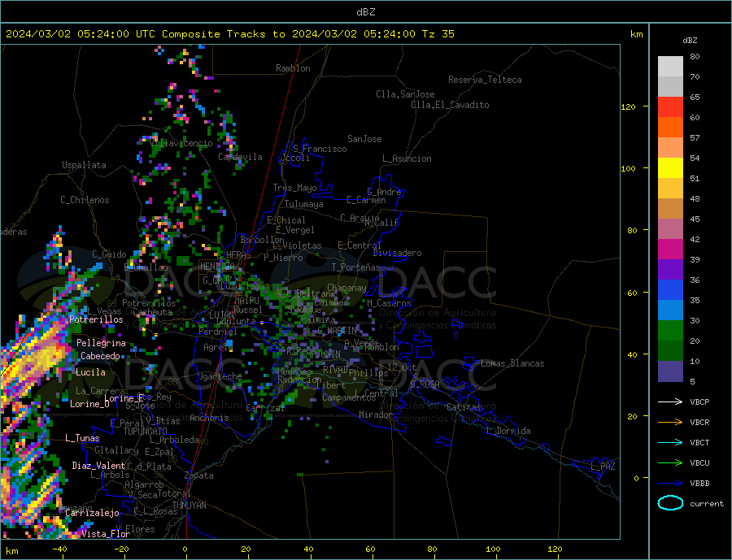This screenshot has height=560, width=732.
Task: Click the Villavicencio place label
Action: point(181,143)
